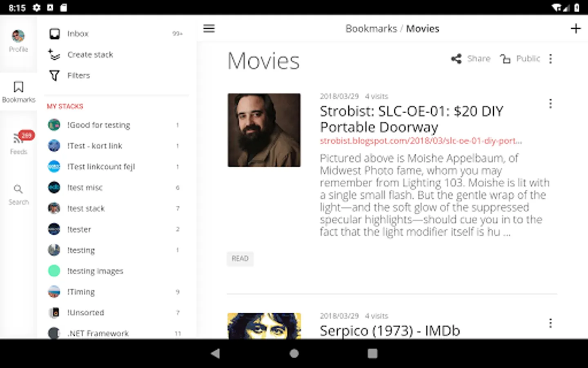This screenshot has width=588, height=368.
Task: Open the Profile avatar in sidebar
Action: [18, 36]
